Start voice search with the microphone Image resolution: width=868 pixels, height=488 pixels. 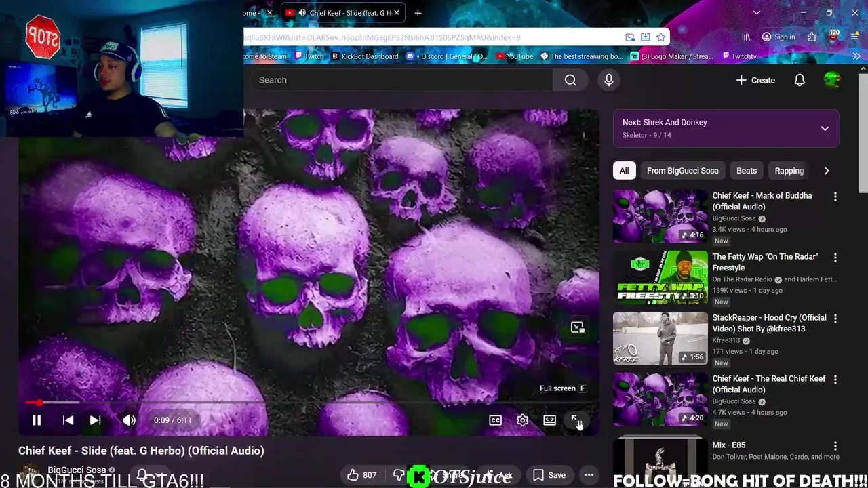(x=609, y=80)
